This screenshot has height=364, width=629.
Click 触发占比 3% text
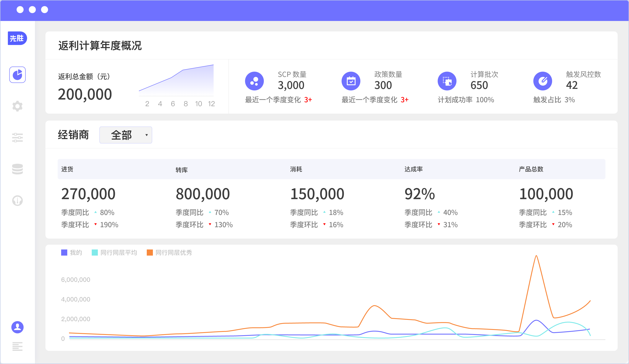[554, 100]
